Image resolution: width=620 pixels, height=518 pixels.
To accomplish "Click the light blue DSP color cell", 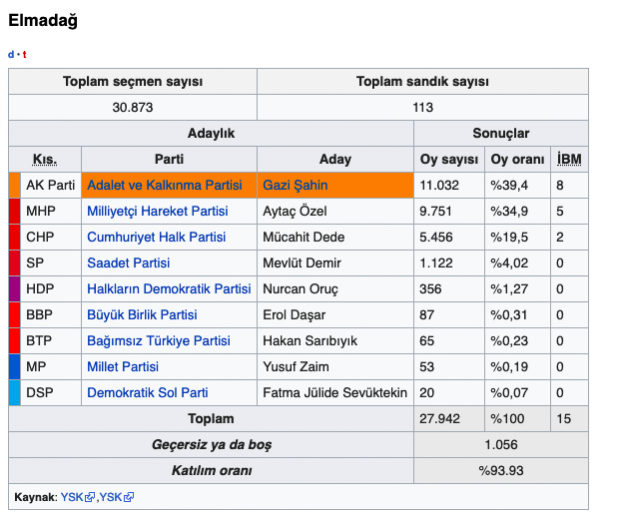I will [x=14, y=393].
